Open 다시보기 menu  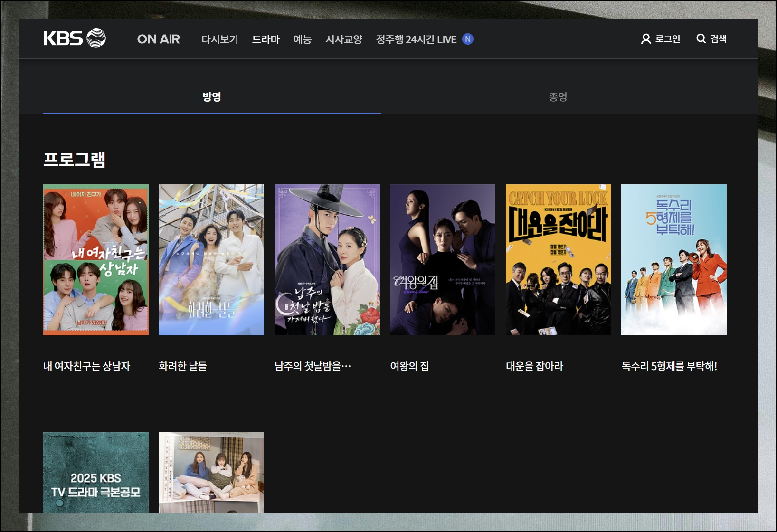point(220,39)
